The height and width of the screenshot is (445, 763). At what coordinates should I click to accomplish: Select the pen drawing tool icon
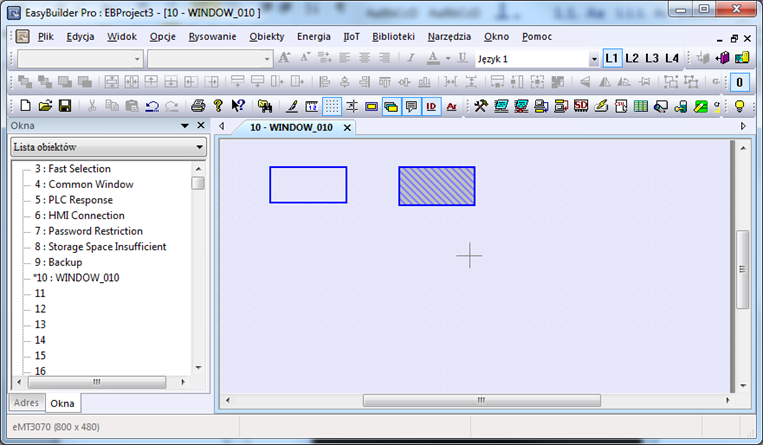click(x=291, y=106)
